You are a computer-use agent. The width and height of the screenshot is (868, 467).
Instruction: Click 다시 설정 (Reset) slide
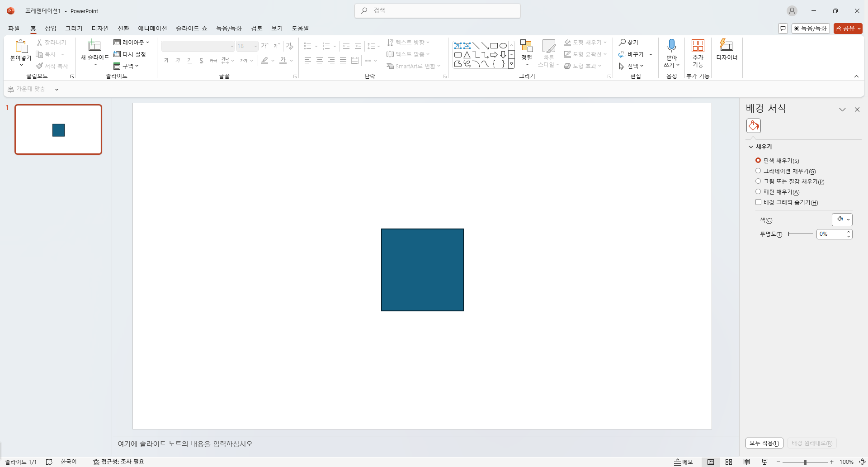point(130,54)
